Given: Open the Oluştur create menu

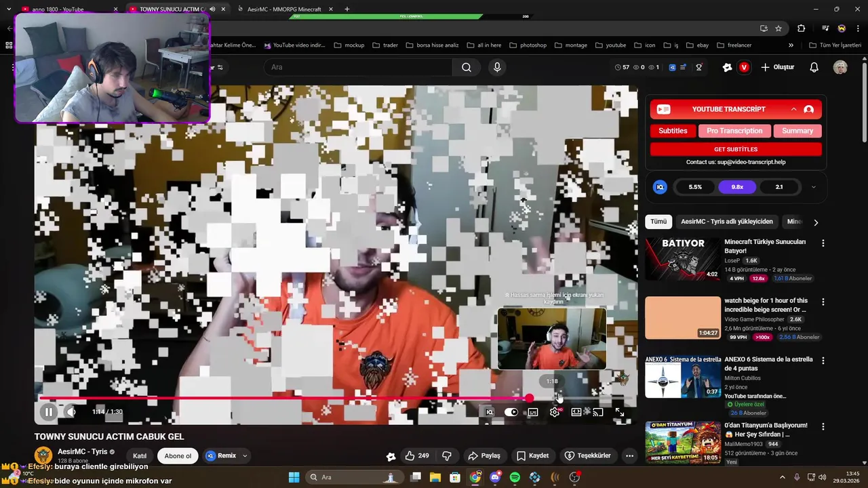Looking at the screenshot, I should point(777,67).
